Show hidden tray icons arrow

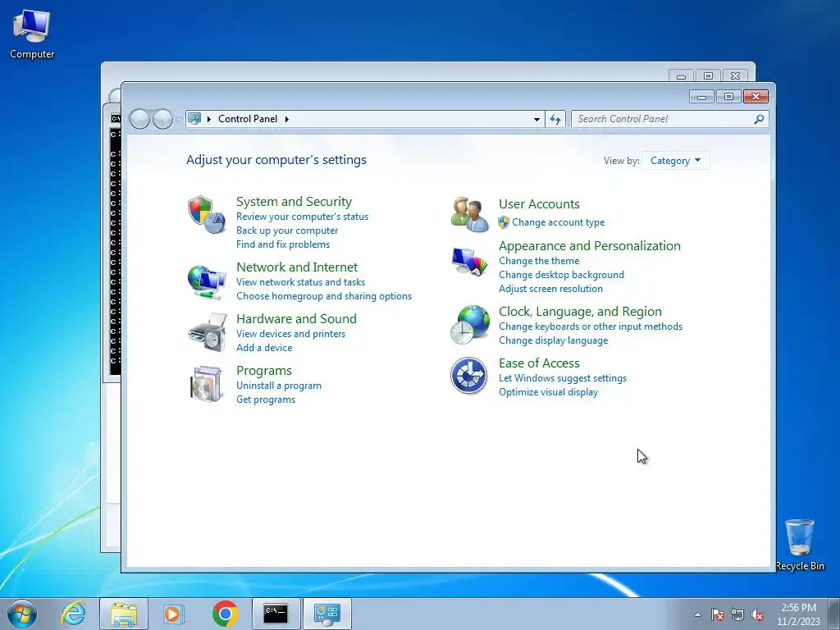[697, 614]
